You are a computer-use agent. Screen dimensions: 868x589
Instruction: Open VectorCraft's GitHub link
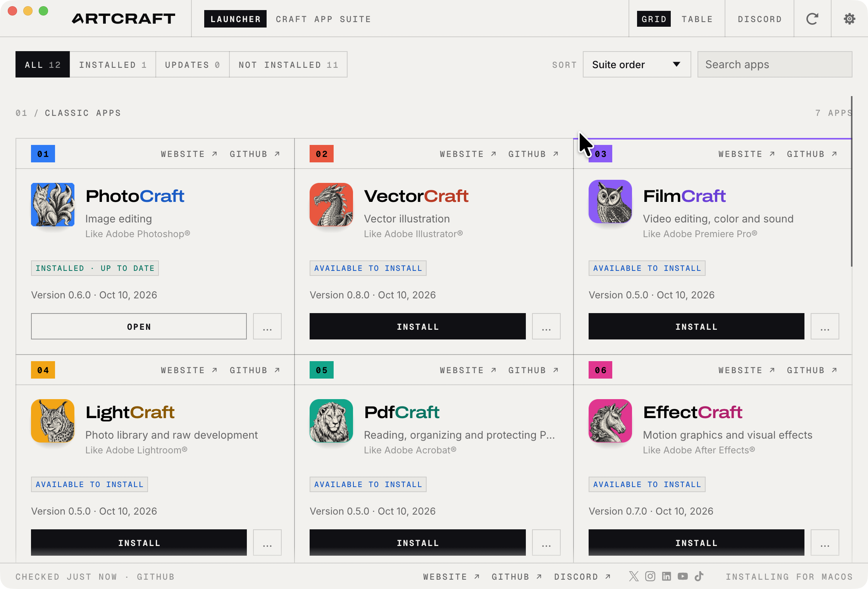[x=534, y=154]
